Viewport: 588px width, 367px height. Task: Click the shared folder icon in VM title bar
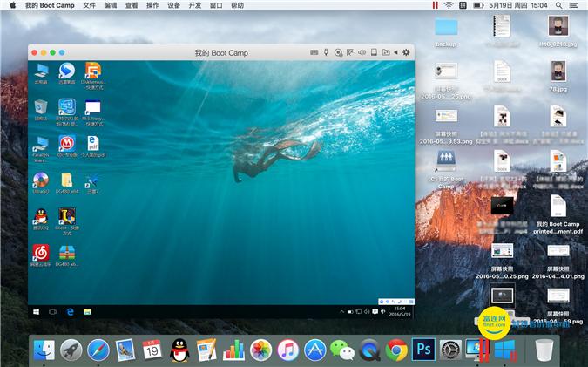tap(385, 53)
